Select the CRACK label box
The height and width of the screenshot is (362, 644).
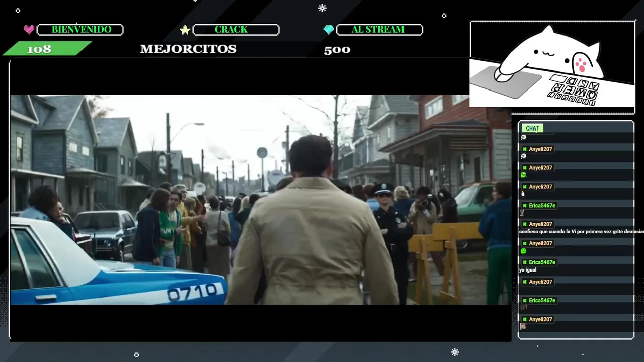pyautogui.click(x=236, y=30)
